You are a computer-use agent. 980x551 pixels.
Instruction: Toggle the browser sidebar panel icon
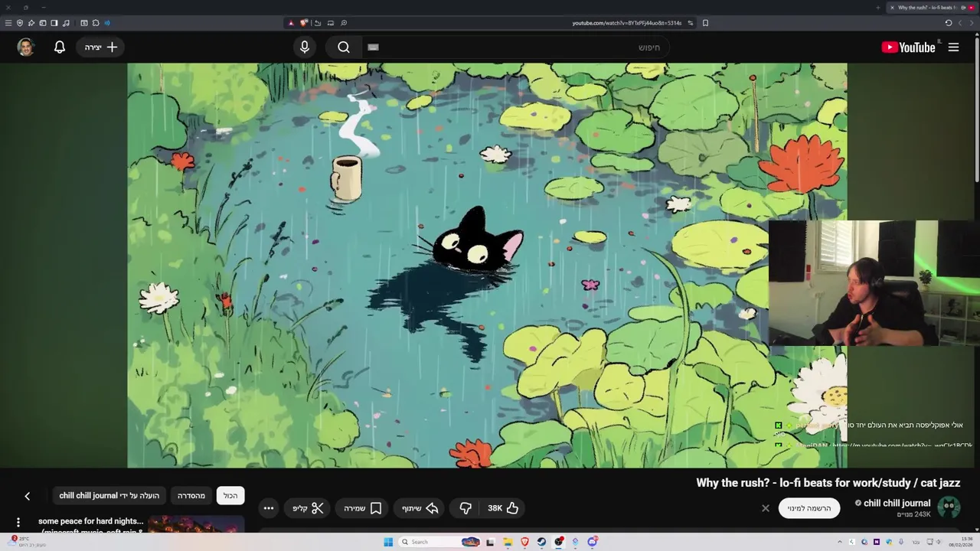tap(54, 23)
